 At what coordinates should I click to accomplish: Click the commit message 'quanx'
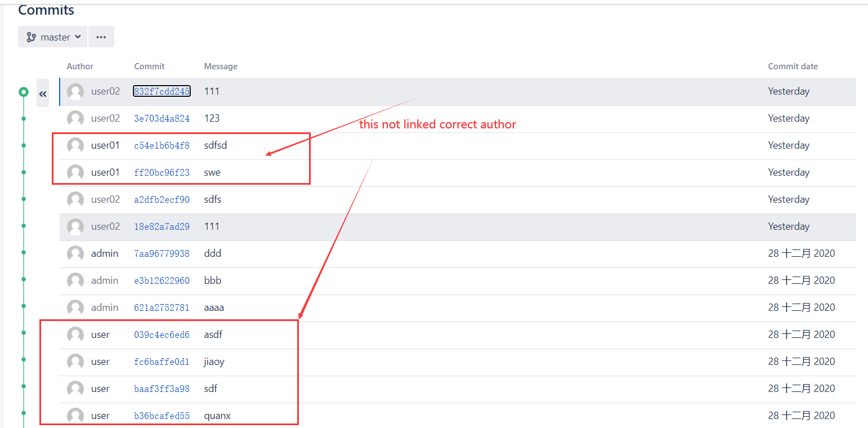[217, 416]
